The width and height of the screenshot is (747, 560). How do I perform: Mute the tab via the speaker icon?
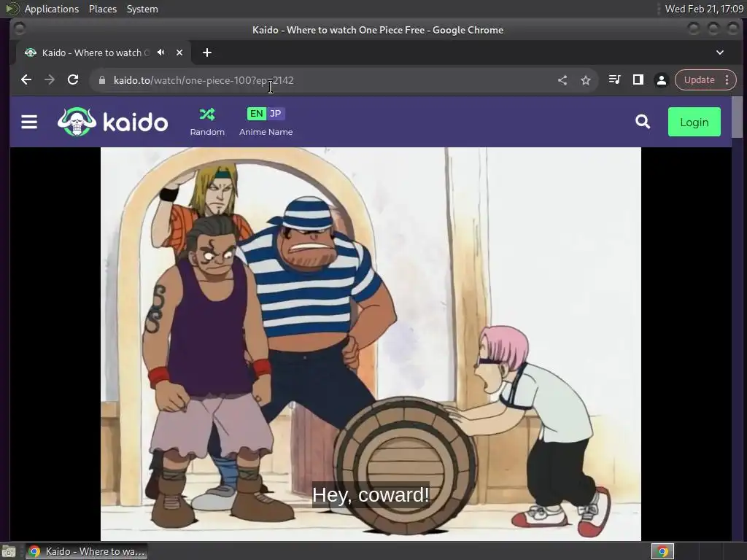click(x=161, y=52)
